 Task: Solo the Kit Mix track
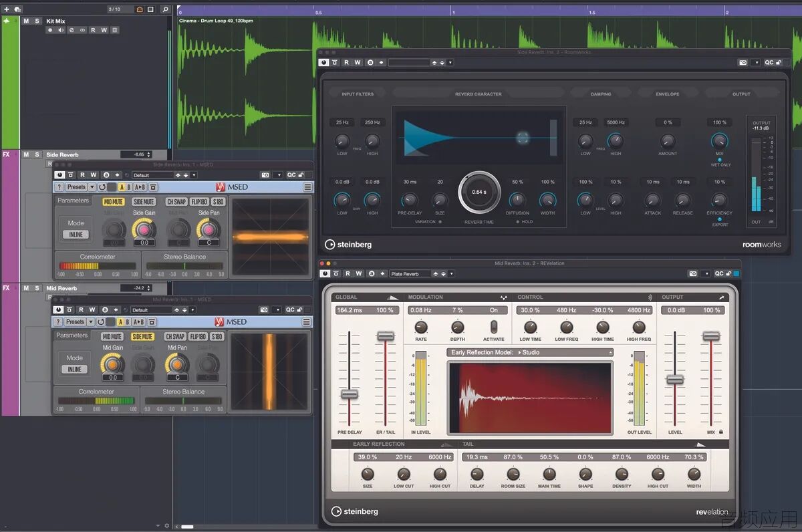tap(37, 21)
